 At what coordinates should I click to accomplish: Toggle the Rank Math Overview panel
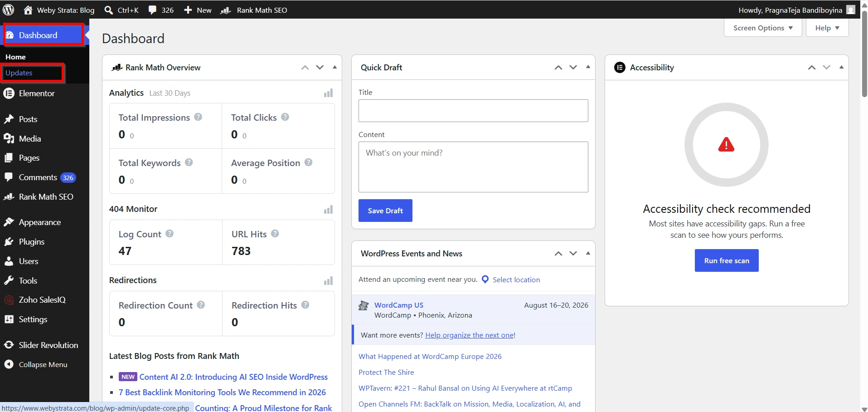[x=335, y=67]
